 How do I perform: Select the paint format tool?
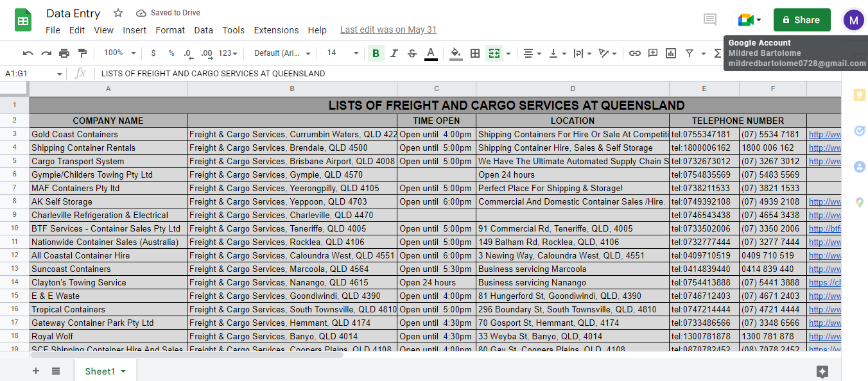coord(82,53)
